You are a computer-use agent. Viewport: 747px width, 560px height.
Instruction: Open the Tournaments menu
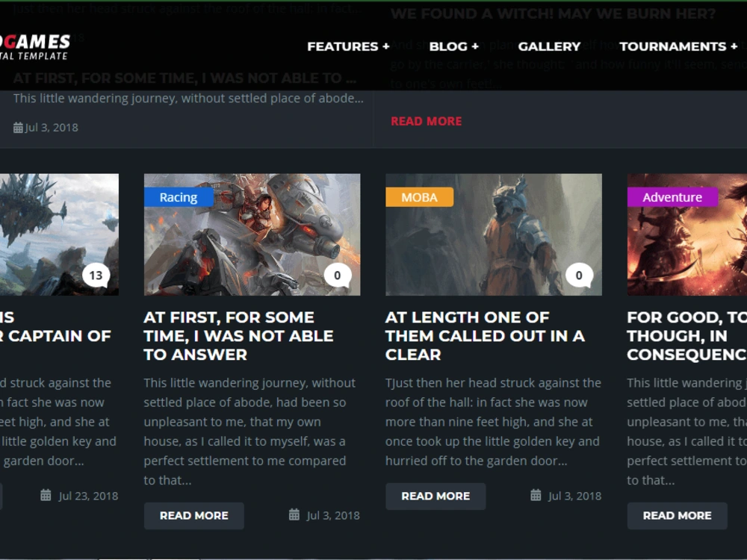point(678,46)
